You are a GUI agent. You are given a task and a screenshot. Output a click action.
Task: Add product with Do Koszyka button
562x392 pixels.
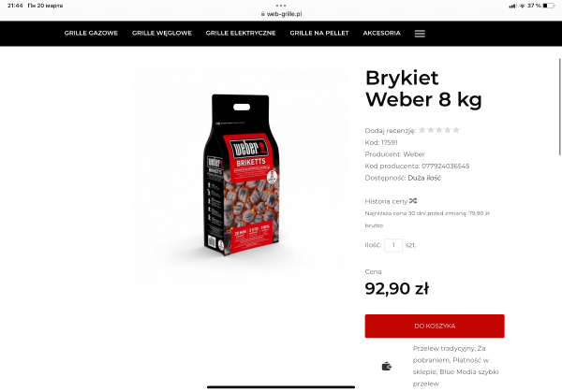coord(435,327)
